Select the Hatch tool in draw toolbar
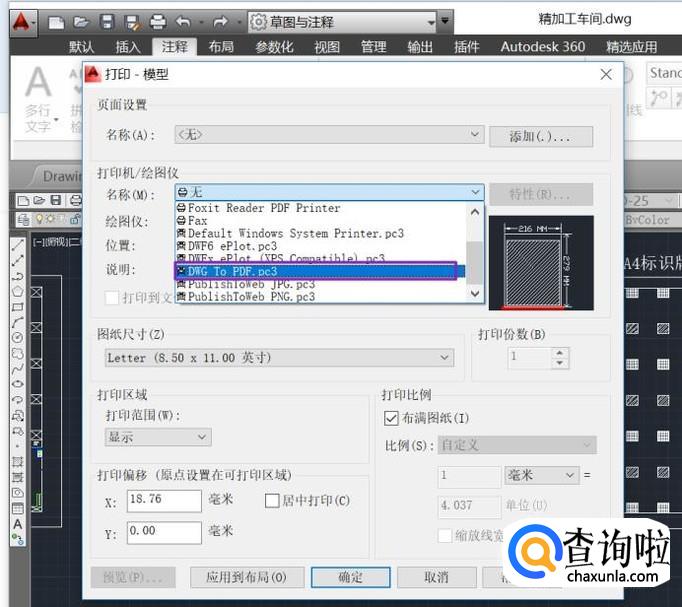This screenshot has height=607, width=682. [x=17, y=462]
